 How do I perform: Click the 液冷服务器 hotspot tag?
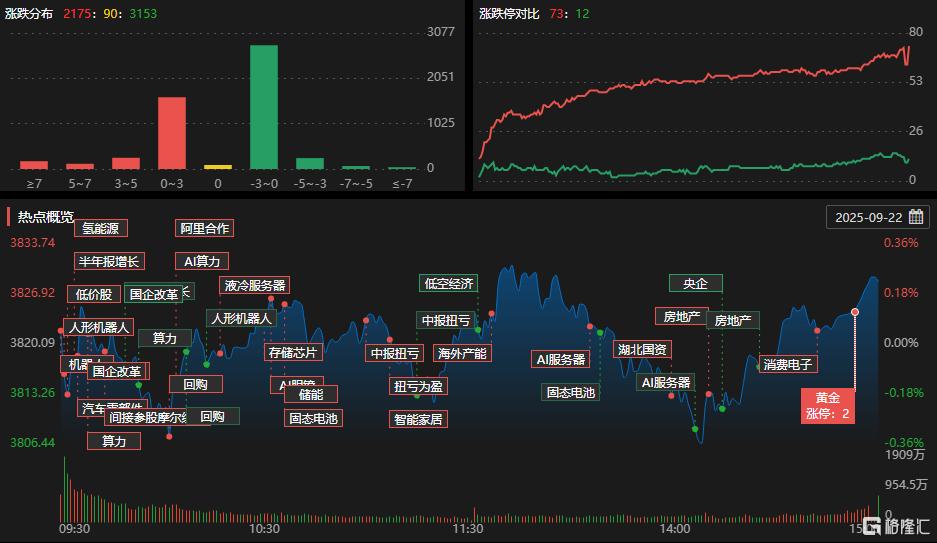click(x=255, y=285)
